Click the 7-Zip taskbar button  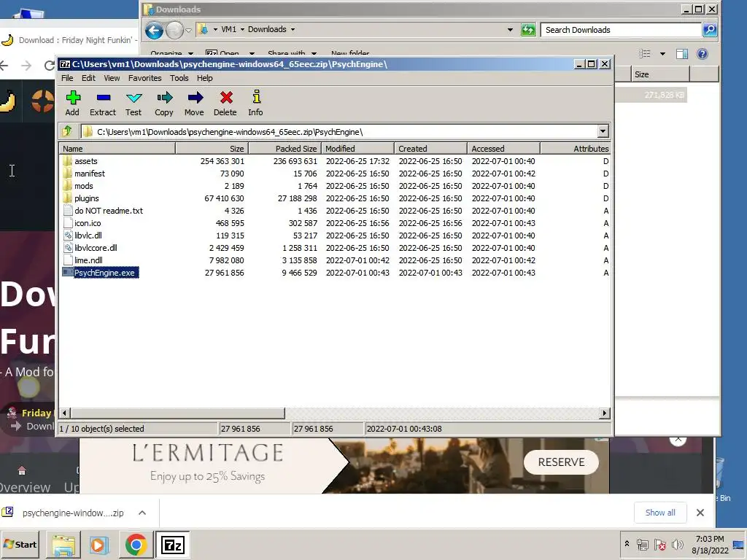point(172,544)
